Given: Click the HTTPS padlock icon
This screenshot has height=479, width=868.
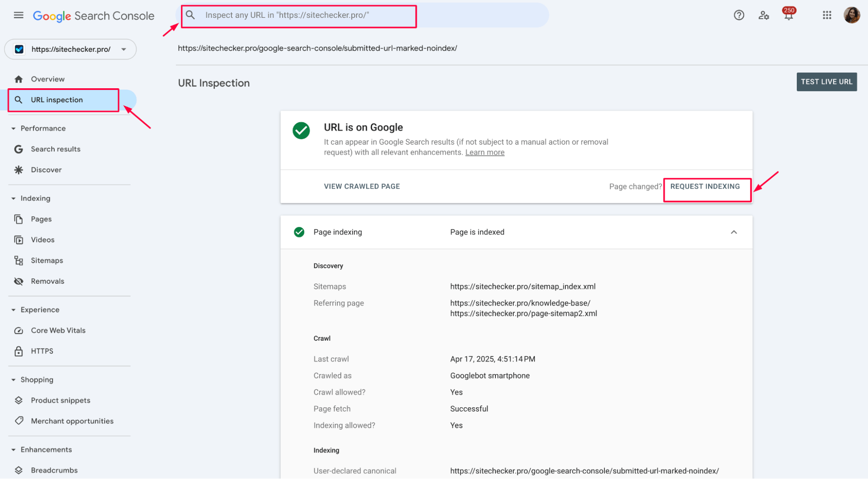Looking at the screenshot, I should 18,351.
